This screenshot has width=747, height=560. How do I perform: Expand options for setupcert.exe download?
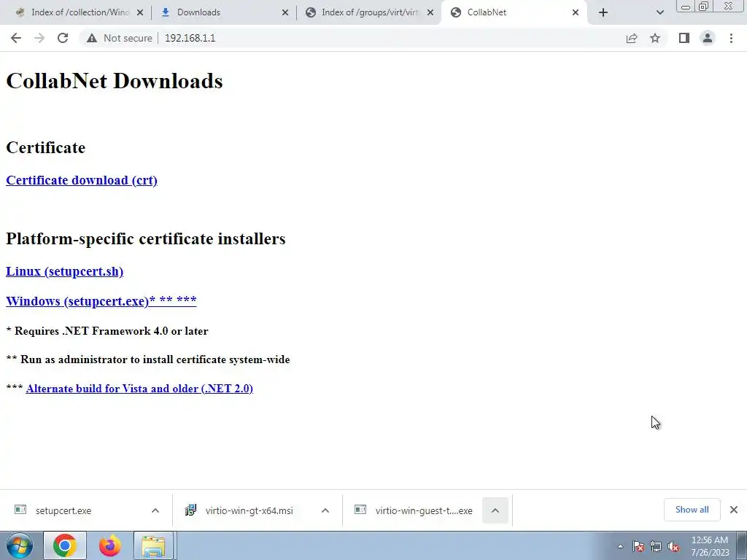[x=155, y=510]
